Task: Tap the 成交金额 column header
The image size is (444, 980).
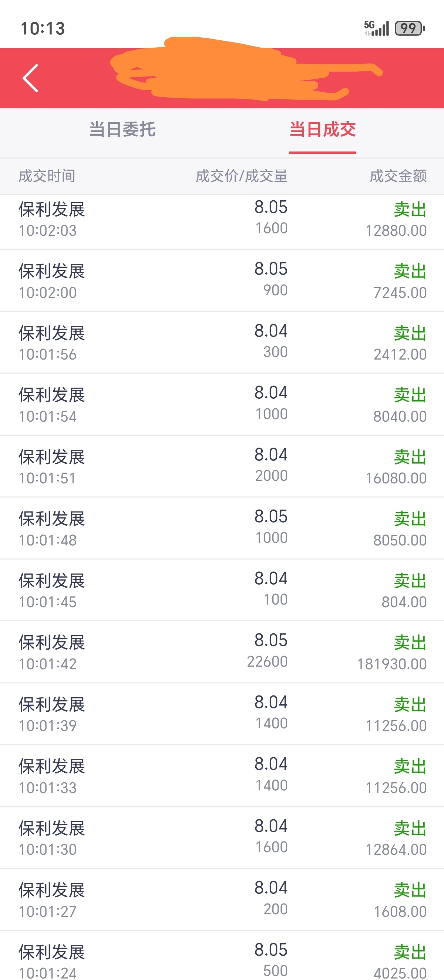Action: tap(398, 176)
